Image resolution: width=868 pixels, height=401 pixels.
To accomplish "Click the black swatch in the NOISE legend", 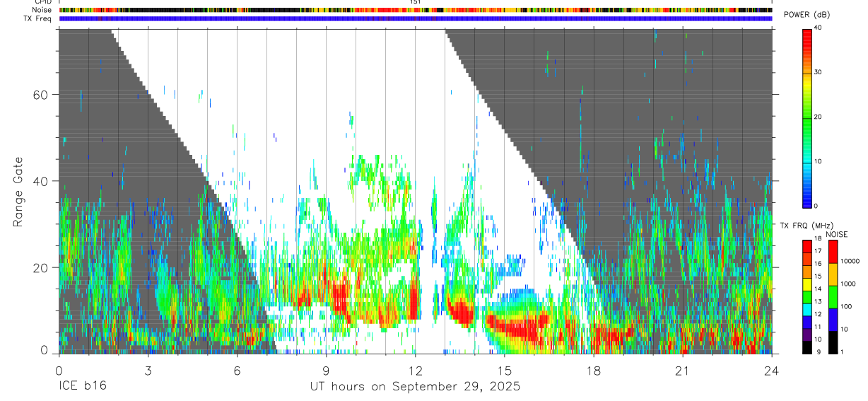I will click(x=833, y=342).
